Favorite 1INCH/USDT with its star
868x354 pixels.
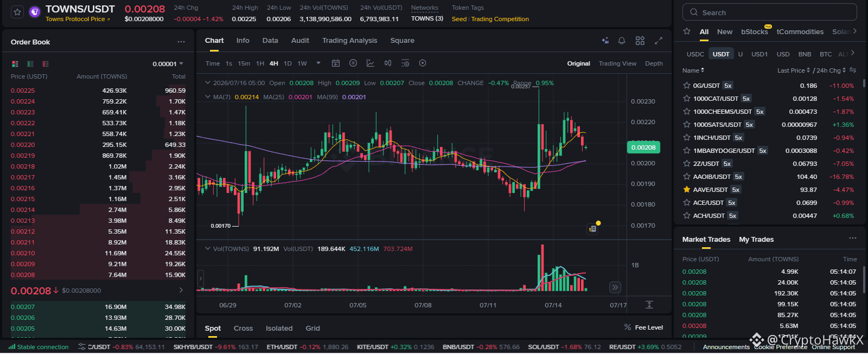[687, 138]
